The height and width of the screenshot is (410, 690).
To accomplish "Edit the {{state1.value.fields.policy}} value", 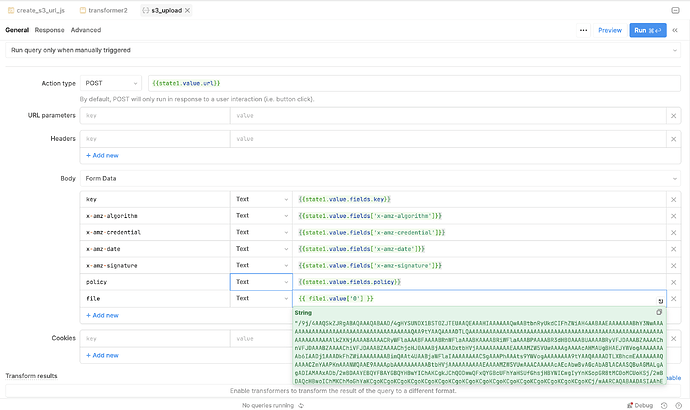I will click(x=479, y=282).
